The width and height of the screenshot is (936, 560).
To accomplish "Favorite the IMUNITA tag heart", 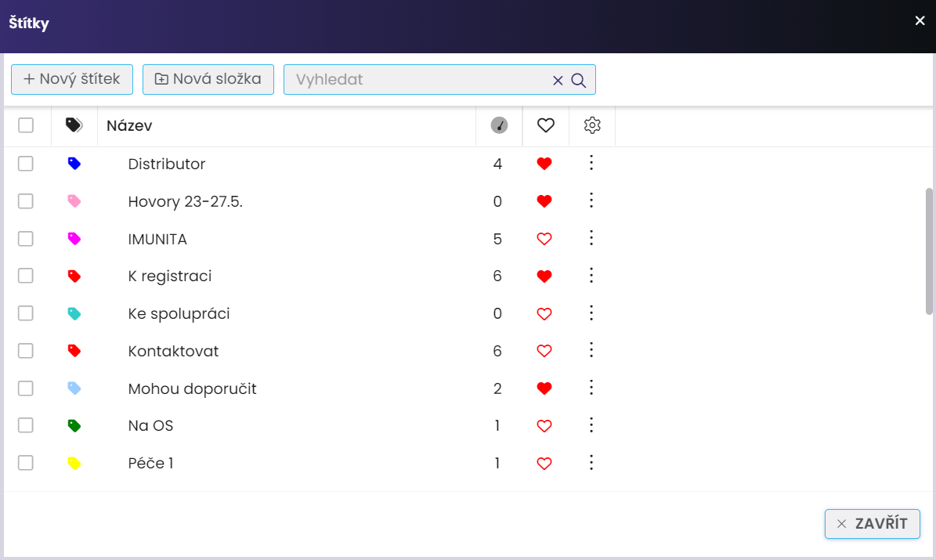I will [544, 239].
